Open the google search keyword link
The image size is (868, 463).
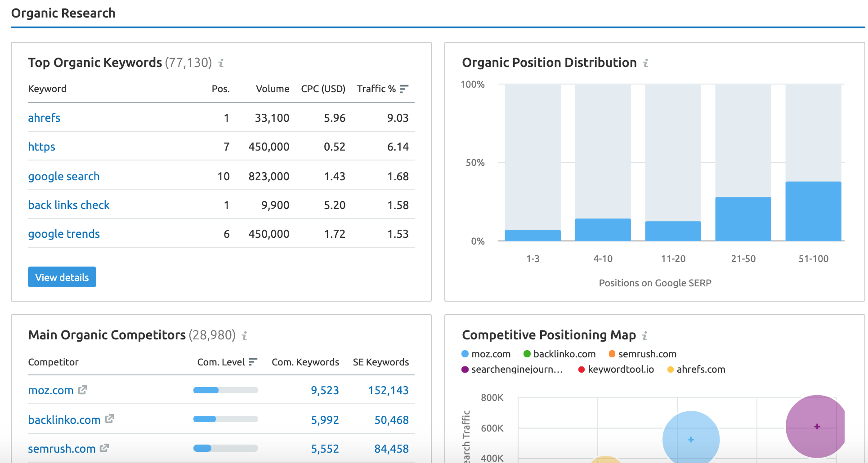tap(64, 176)
